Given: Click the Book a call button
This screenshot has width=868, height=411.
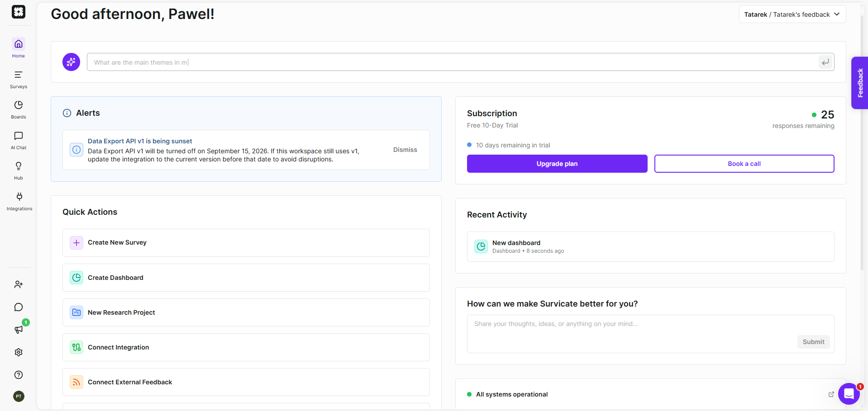Looking at the screenshot, I should [x=744, y=164].
